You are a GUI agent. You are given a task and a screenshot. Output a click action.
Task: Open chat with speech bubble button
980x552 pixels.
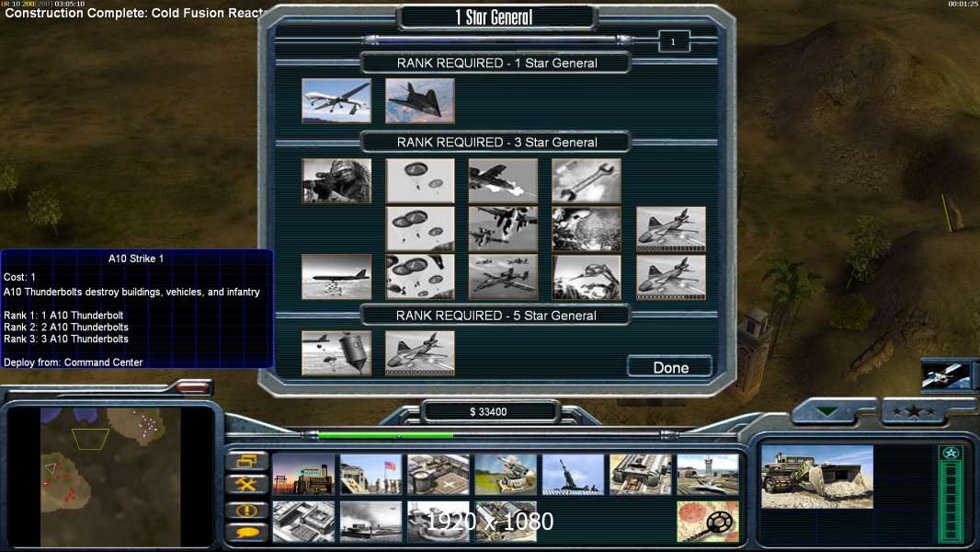tap(247, 533)
